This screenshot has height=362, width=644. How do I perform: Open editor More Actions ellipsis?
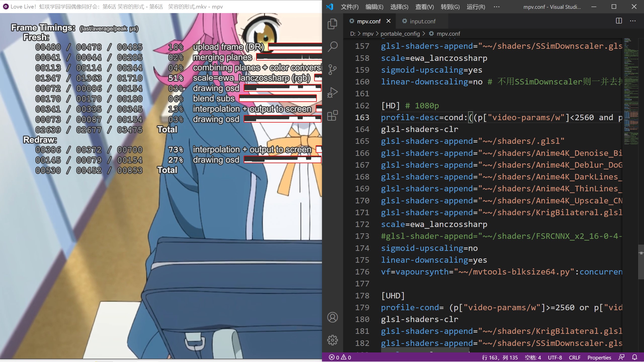click(633, 21)
